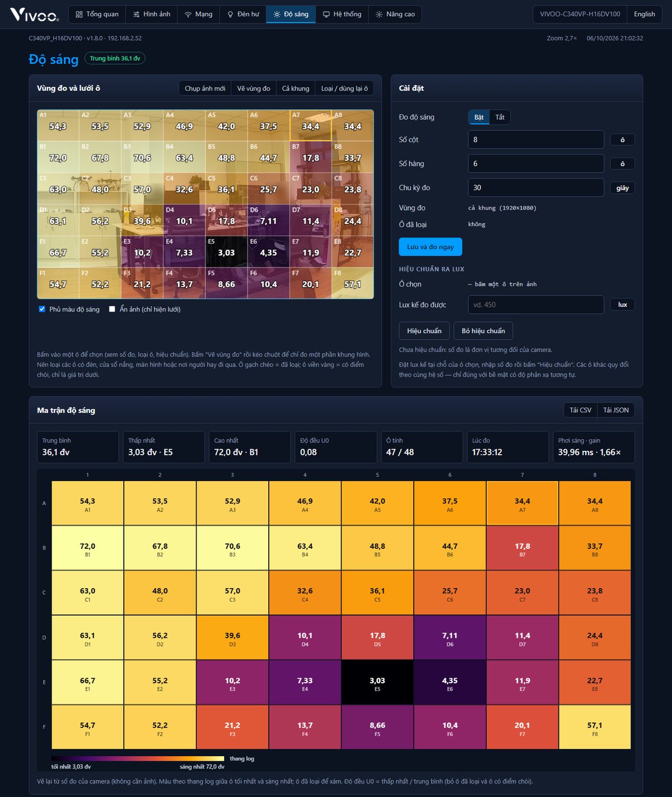Click the Lux kế đo được field

[x=536, y=305]
